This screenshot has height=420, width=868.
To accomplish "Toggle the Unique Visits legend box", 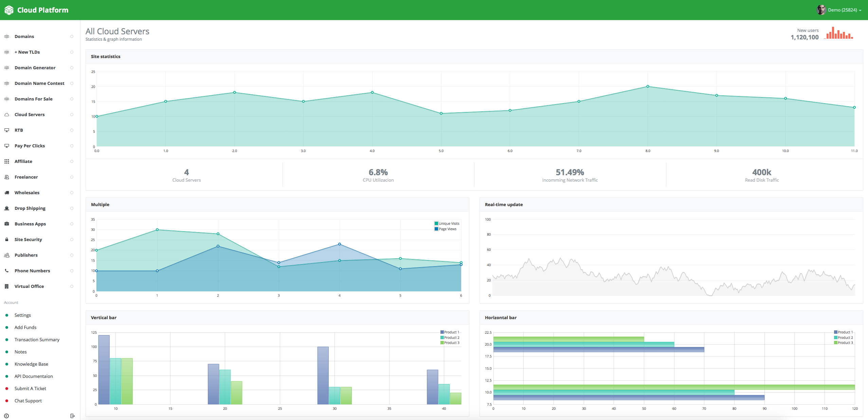I will tap(436, 223).
